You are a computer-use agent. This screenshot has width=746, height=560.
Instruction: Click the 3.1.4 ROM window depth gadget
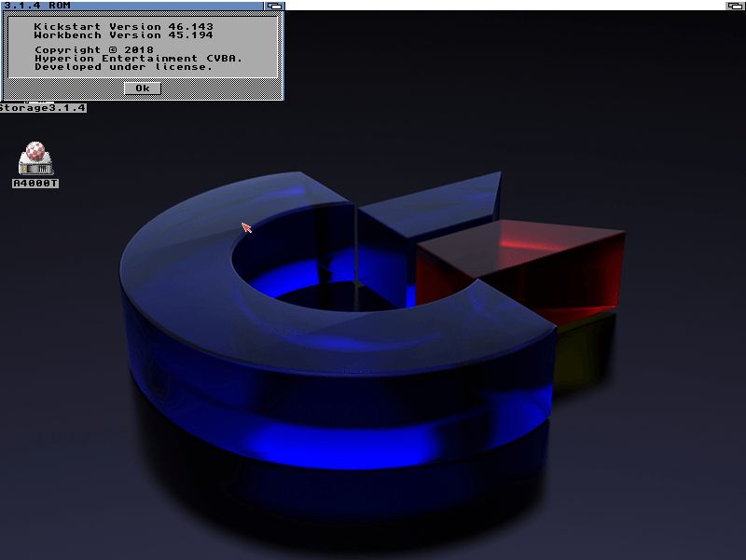pyautogui.click(x=273, y=6)
